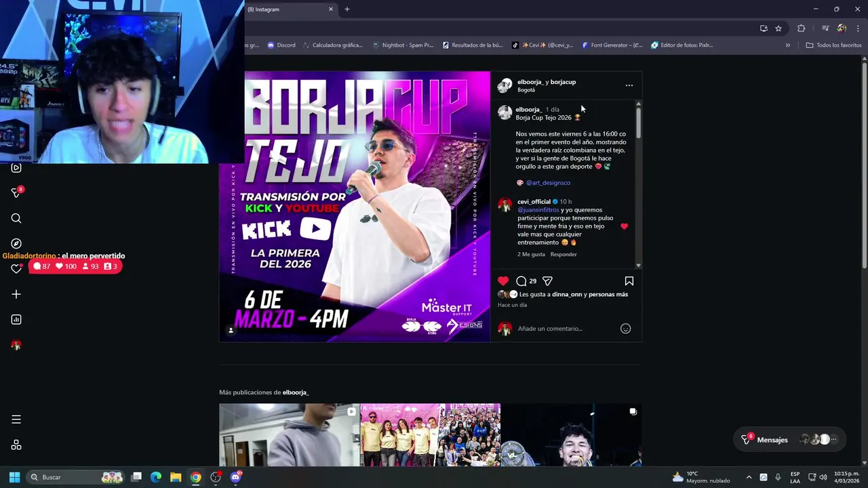The image size is (868, 488).
Task: Open Chrome three-dot menu
Action: point(859,28)
